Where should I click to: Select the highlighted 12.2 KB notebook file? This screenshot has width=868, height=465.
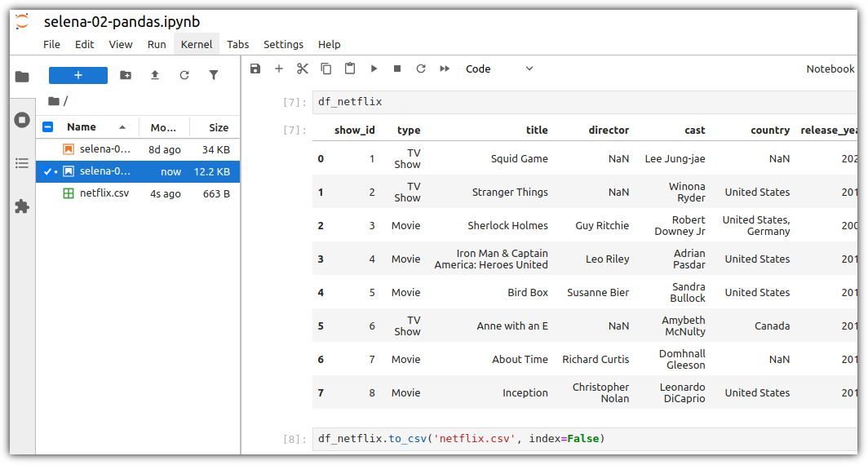(x=138, y=171)
